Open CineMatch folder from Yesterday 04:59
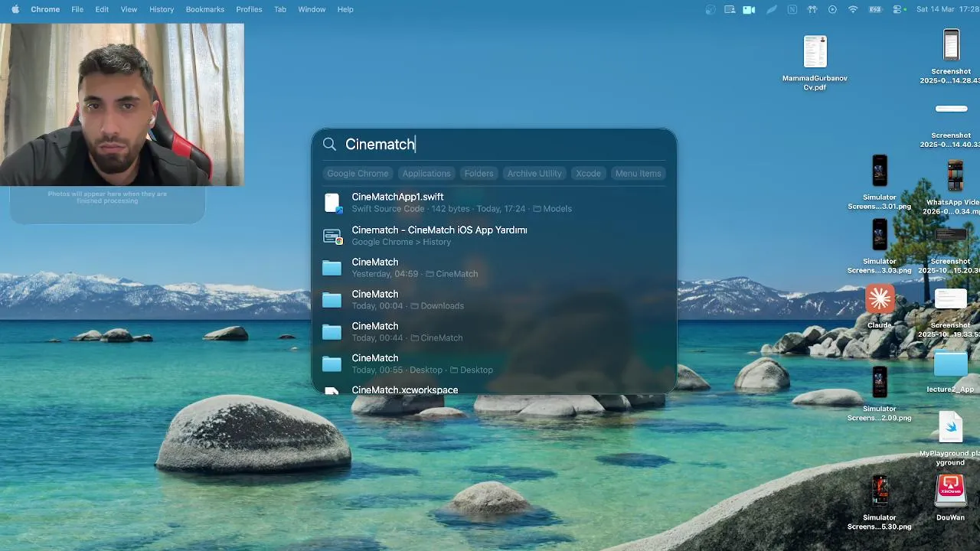 point(494,267)
